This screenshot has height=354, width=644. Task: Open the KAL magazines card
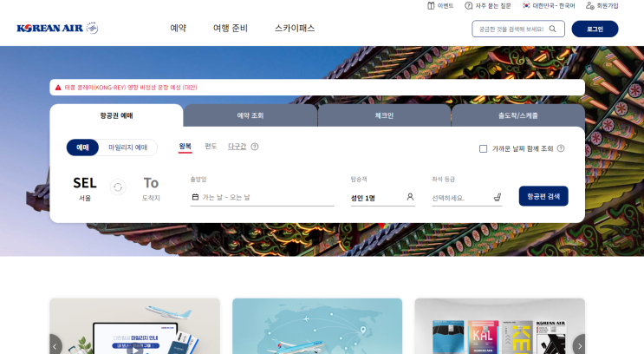pos(500,326)
